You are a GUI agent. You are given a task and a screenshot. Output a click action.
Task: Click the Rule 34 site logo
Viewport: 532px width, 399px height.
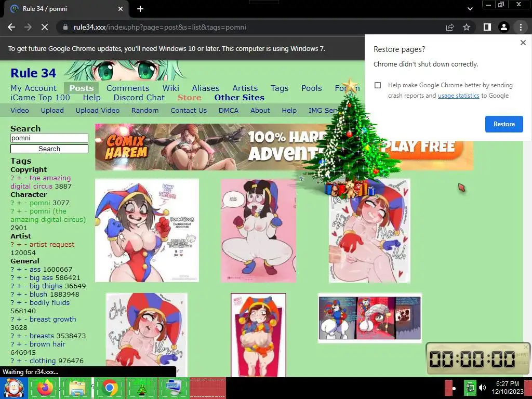33,73
